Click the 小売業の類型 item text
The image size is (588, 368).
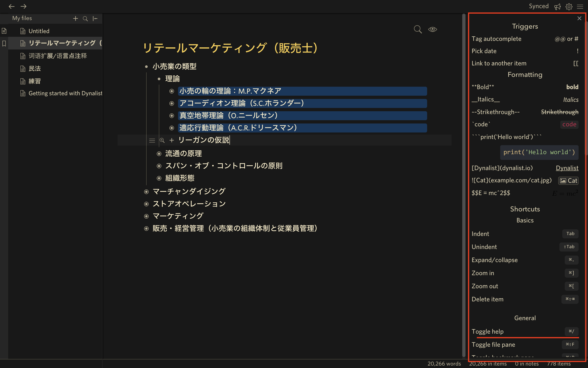point(174,66)
